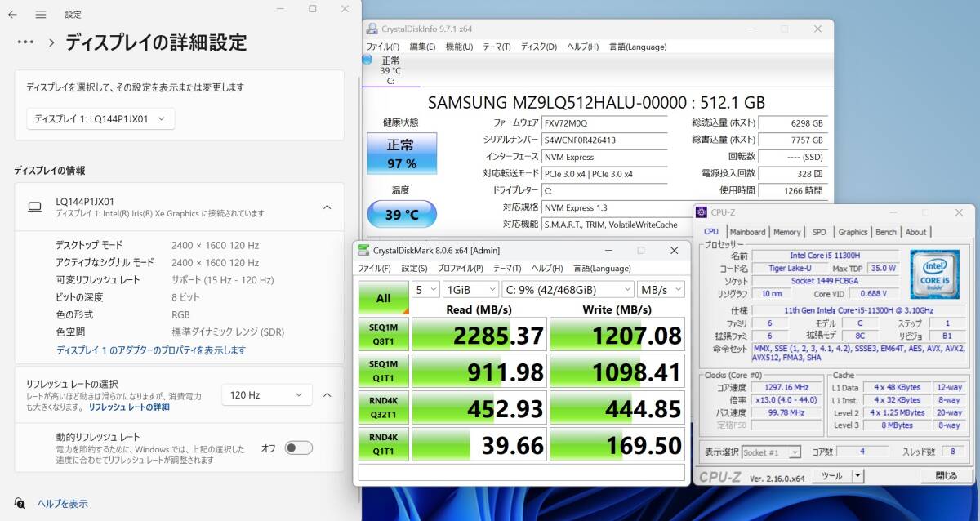Open the リフレッシュ レートの詳細 link

point(129,407)
